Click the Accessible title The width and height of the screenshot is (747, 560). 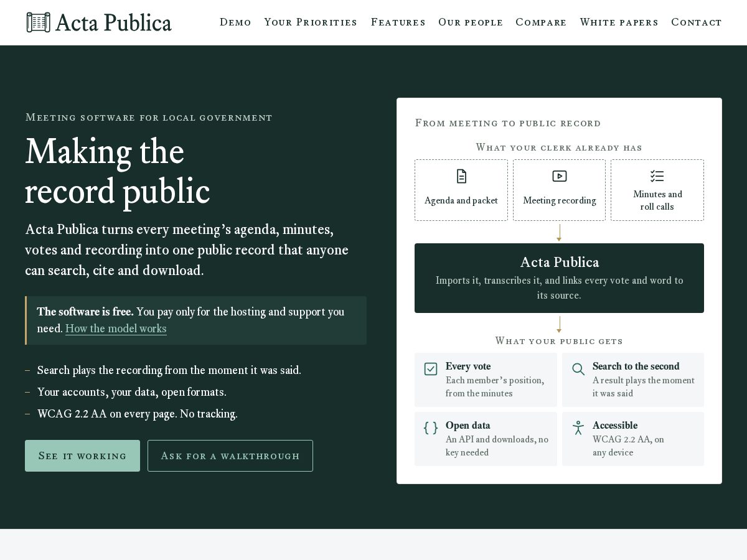coord(615,426)
